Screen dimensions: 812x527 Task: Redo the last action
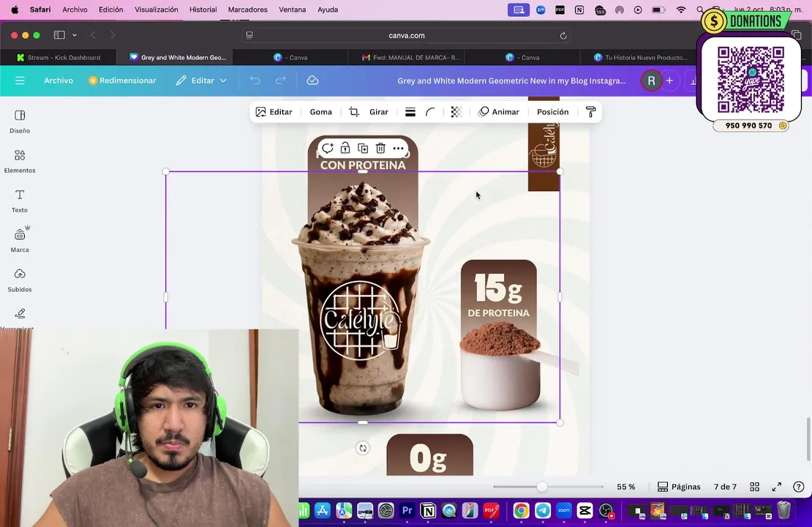point(281,81)
